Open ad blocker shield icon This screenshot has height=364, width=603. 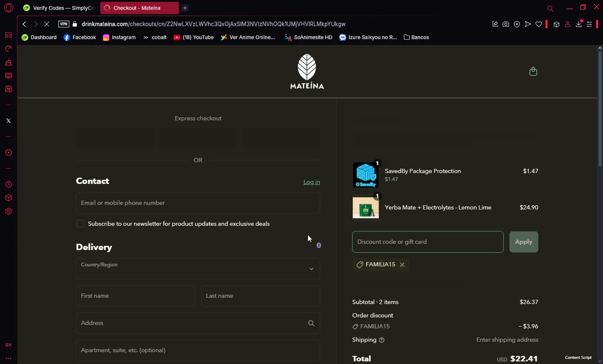click(x=517, y=24)
